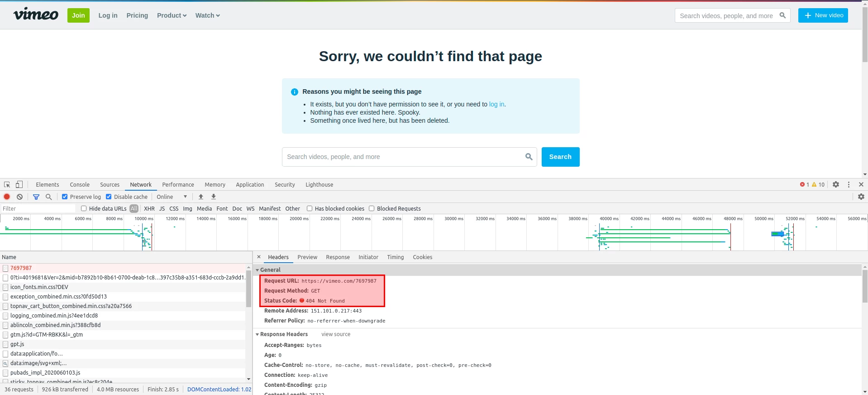This screenshot has height=395, width=868.
Task: Click the headers pane vertical scrollbar thumb
Action: click(865, 286)
